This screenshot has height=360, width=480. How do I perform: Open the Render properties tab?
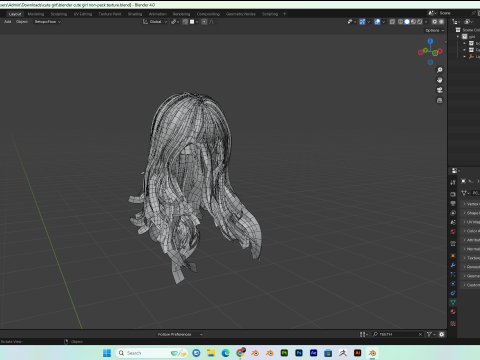click(x=453, y=194)
